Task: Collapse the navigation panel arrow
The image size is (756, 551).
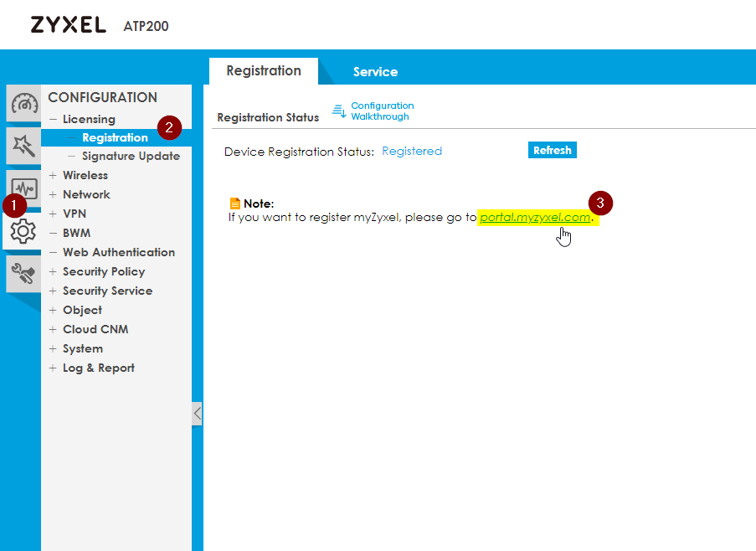Action: [x=198, y=413]
